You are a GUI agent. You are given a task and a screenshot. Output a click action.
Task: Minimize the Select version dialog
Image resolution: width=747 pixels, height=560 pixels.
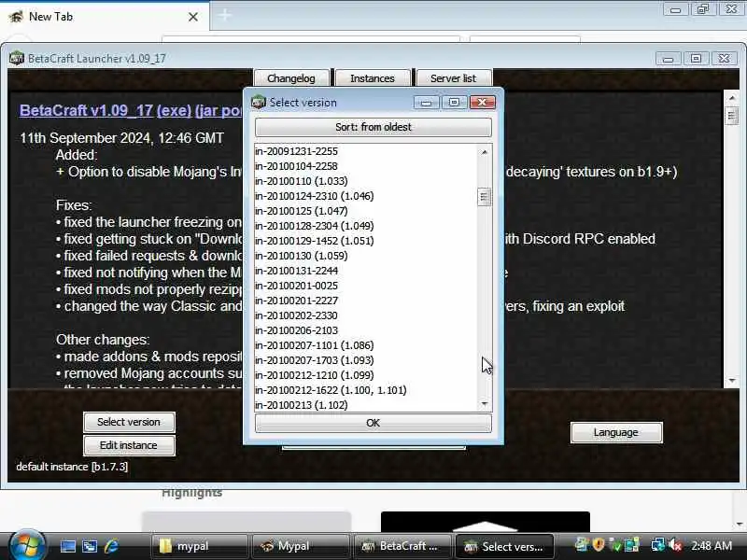426,103
